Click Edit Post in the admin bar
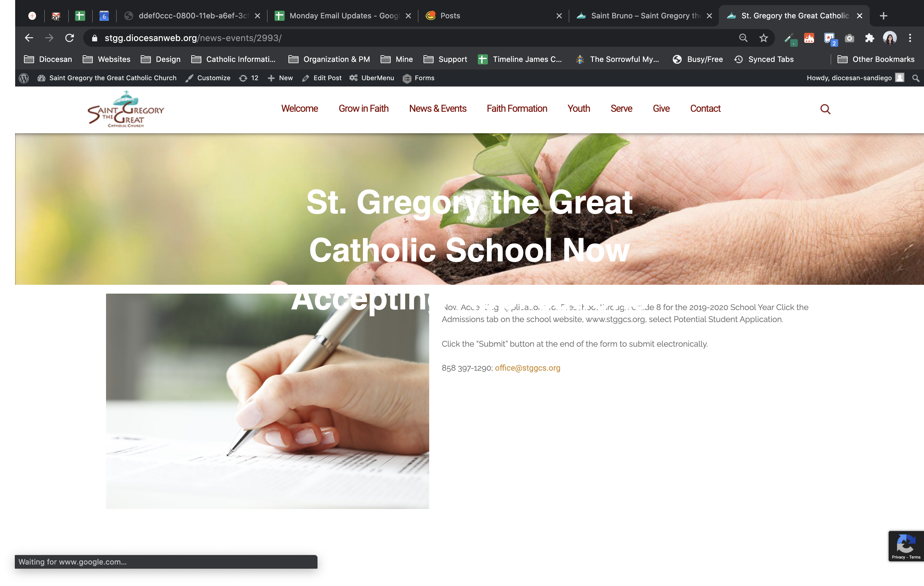Image resolution: width=924 pixels, height=586 pixels. pyautogui.click(x=322, y=78)
